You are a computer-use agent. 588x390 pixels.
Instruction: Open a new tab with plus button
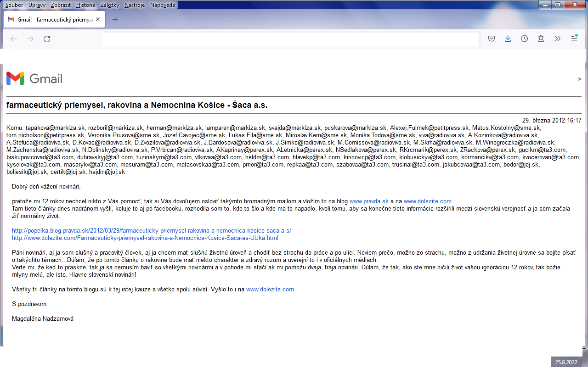(x=115, y=20)
